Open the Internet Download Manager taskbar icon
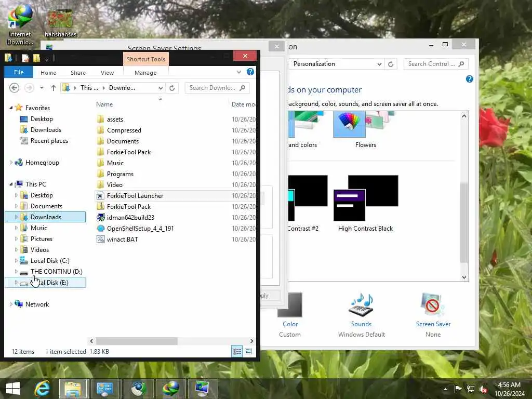Image resolution: width=532 pixels, height=399 pixels. (x=170, y=389)
